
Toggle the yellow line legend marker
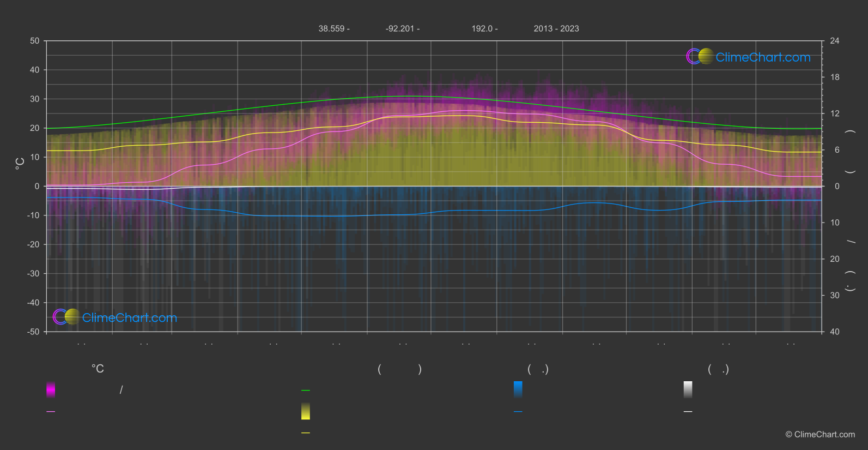coord(306,433)
